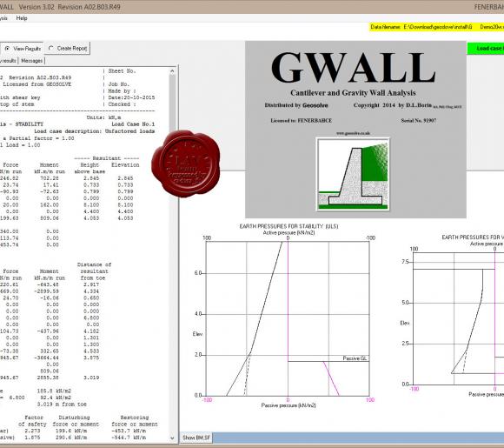Click the 'Passive GL' label on stability chart

pos(355,358)
